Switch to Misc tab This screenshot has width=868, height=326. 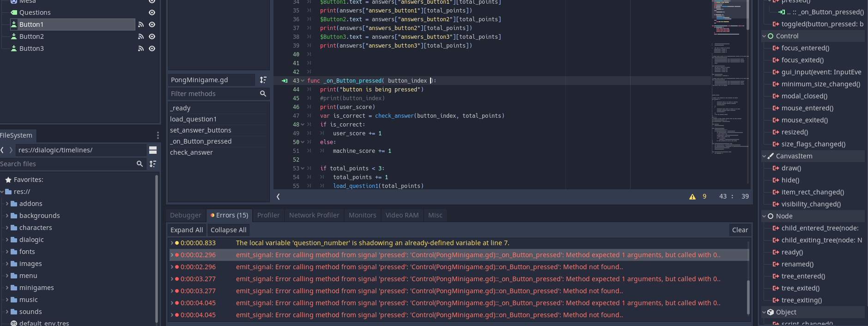tap(435, 215)
